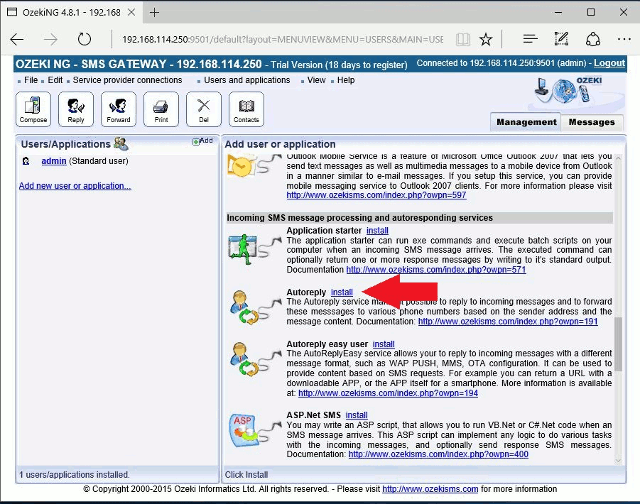Open the owpn=191 documentation link

click(508, 322)
